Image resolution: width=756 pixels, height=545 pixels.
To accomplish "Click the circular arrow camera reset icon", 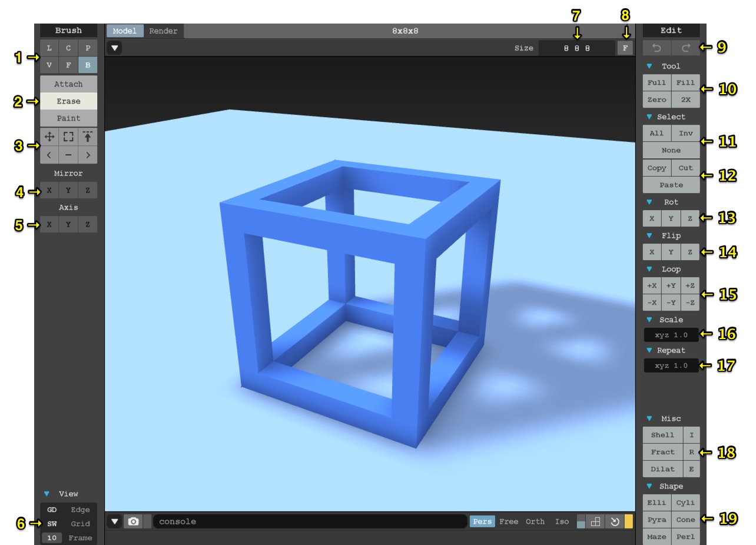I will 614,521.
